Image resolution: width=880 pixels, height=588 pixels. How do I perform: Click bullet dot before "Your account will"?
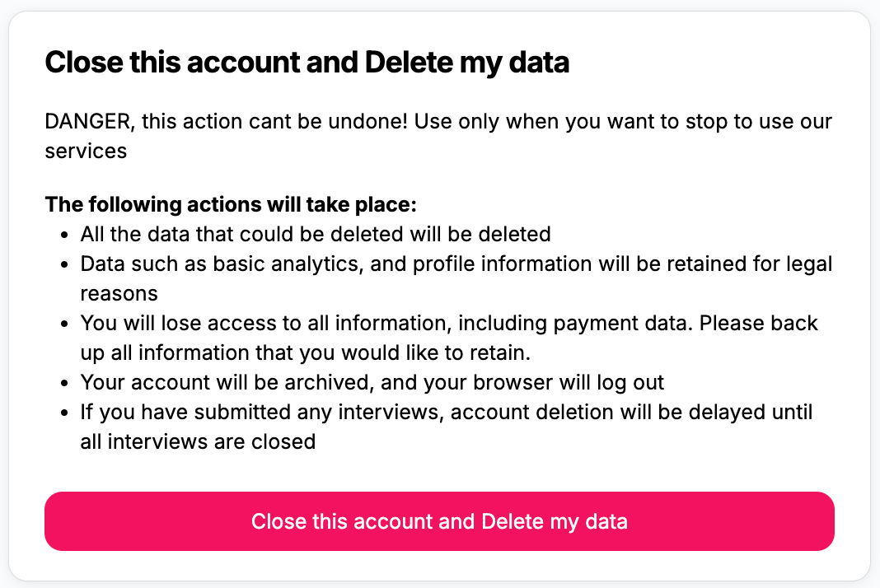[x=64, y=383]
